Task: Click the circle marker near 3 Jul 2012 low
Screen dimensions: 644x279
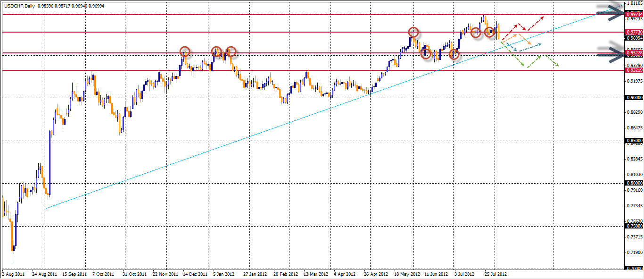Action: pyautogui.click(x=454, y=55)
